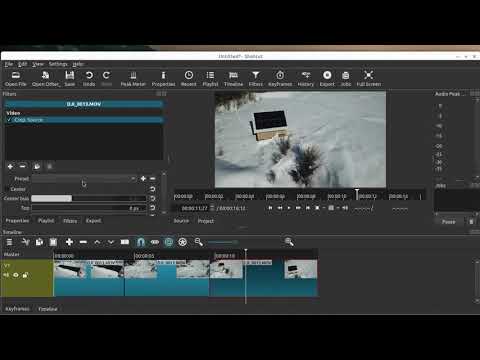Switch to the Export tab under the Filters panel
480x360 pixels.
(93, 221)
